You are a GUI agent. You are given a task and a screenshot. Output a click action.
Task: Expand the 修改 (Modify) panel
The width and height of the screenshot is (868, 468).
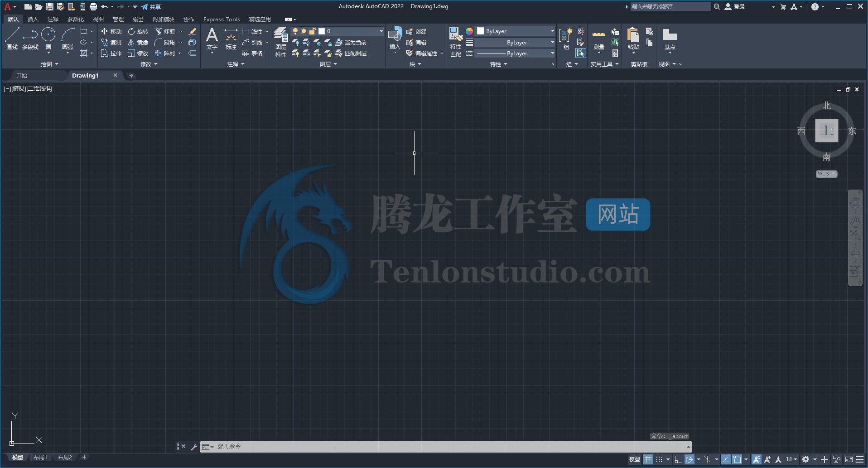coord(149,64)
